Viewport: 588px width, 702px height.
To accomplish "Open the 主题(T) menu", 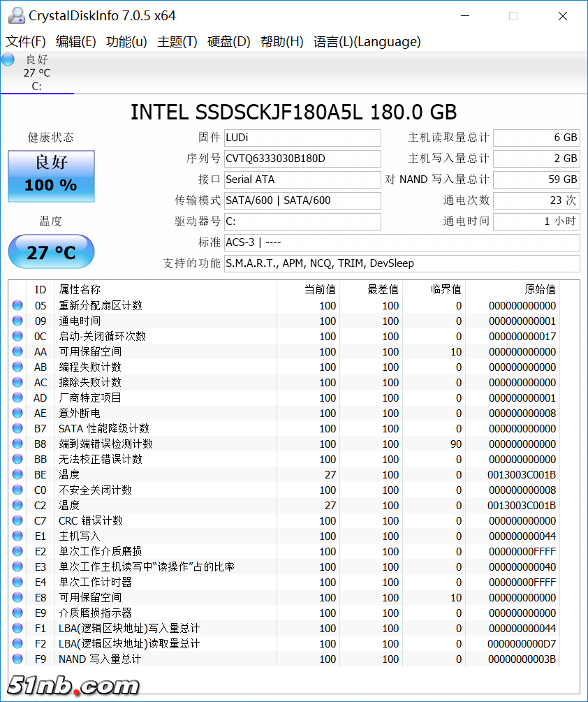I will coord(177,42).
